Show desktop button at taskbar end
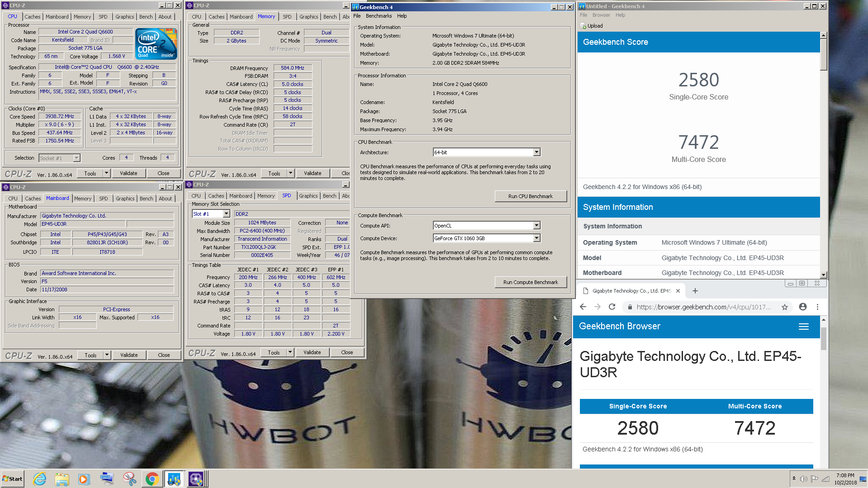Viewport: 868px width, 488px height. coord(864,479)
